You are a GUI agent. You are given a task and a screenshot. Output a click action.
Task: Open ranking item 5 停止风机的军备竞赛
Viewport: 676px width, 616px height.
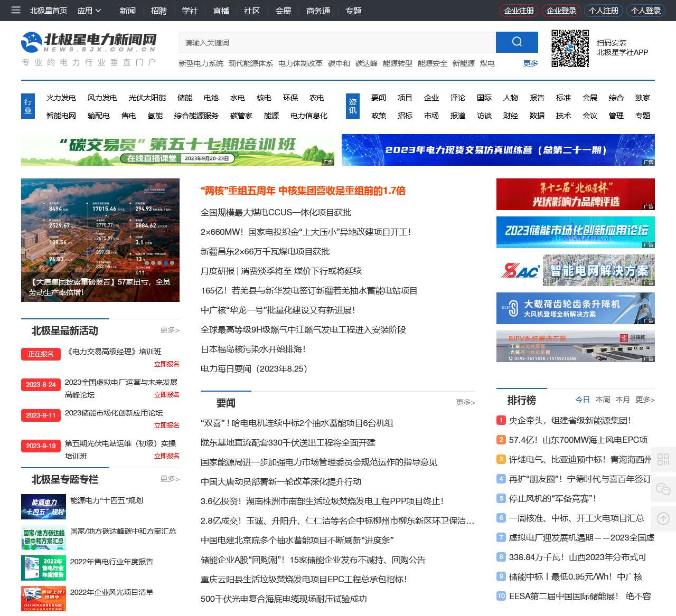pos(552,498)
